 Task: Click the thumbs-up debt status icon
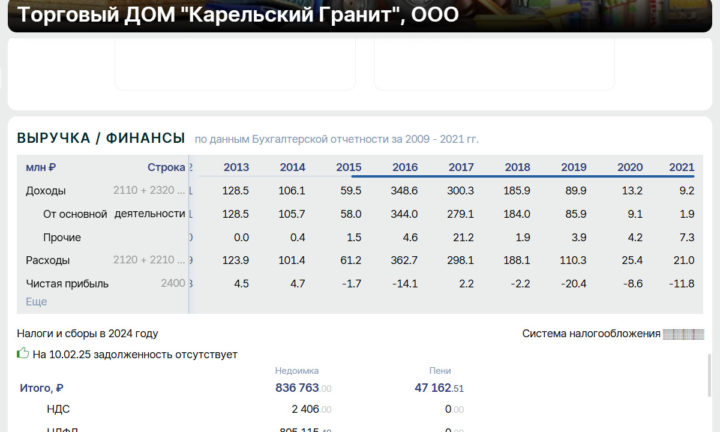[22, 353]
